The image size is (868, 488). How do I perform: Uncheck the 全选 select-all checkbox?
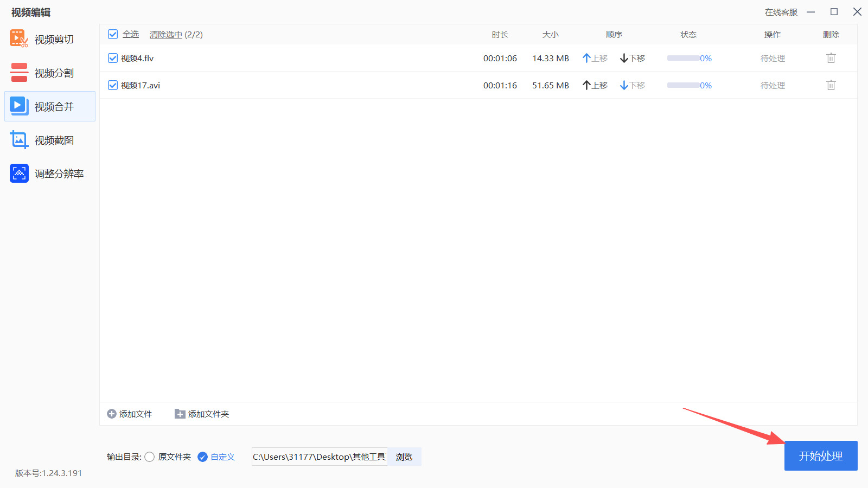tap(112, 34)
